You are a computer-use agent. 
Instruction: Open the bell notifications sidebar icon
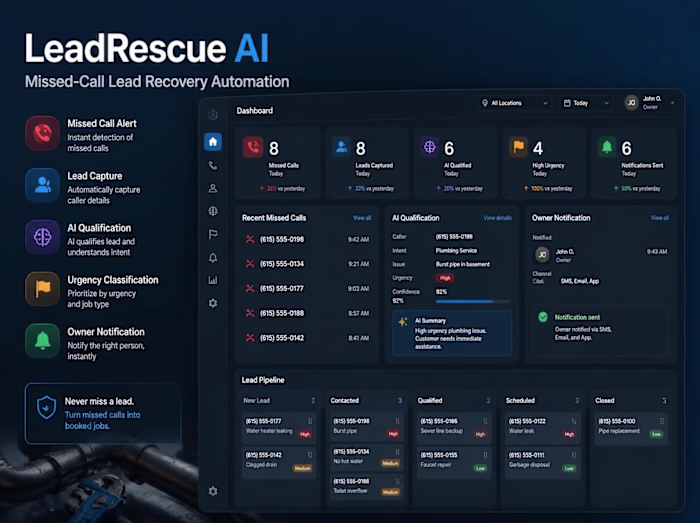tap(213, 257)
